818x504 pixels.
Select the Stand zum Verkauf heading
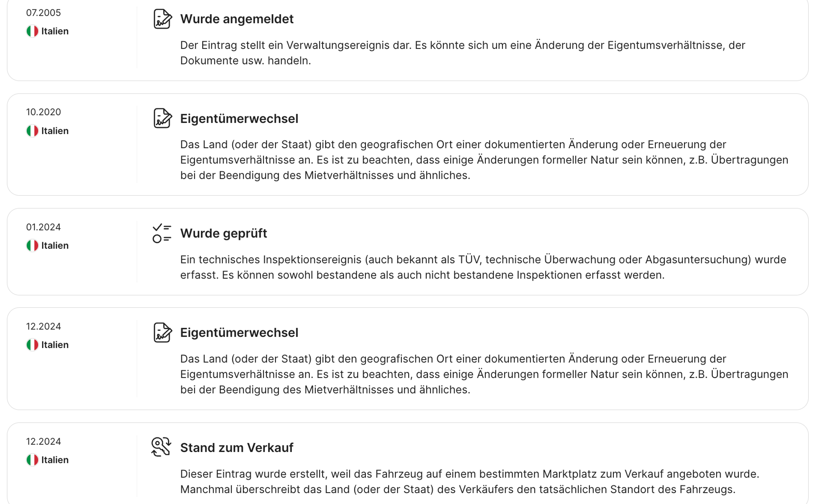tap(237, 448)
